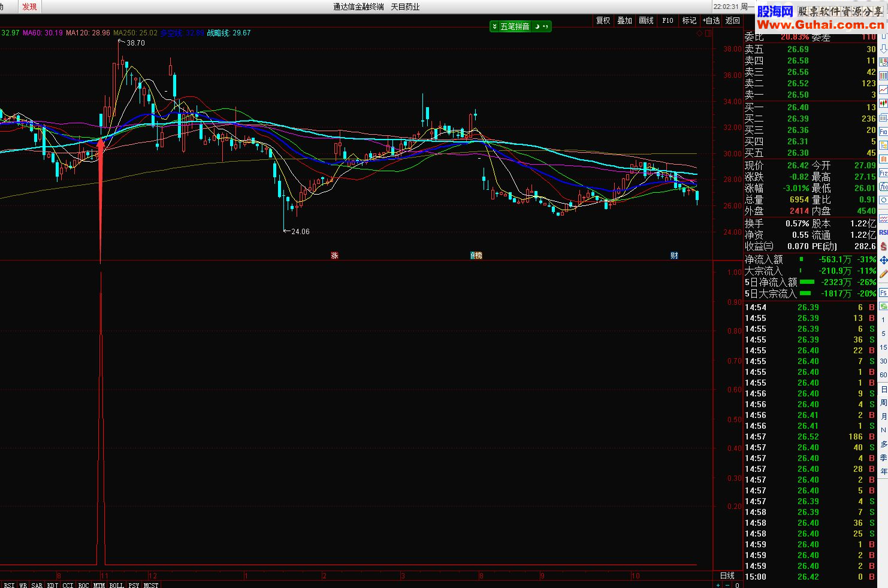Click the down-arrow icon in right sidebar
This screenshot has height=588, width=888.
(883, 49)
